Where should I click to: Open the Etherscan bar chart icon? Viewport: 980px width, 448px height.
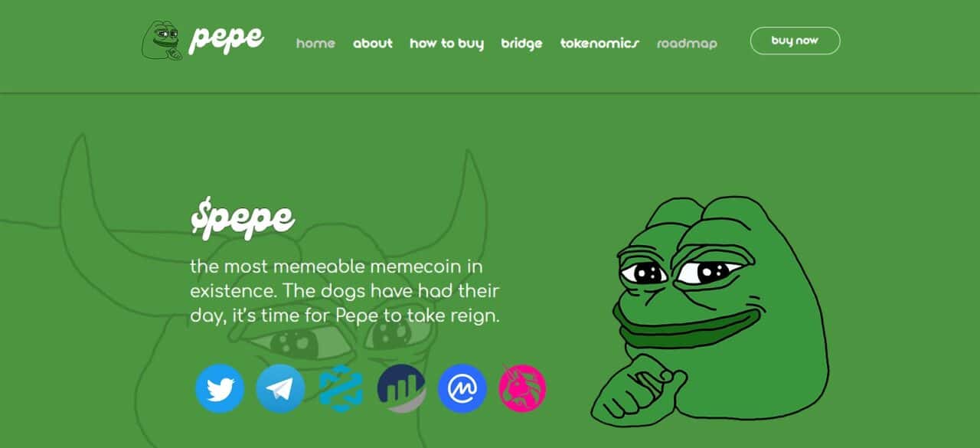(401, 388)
